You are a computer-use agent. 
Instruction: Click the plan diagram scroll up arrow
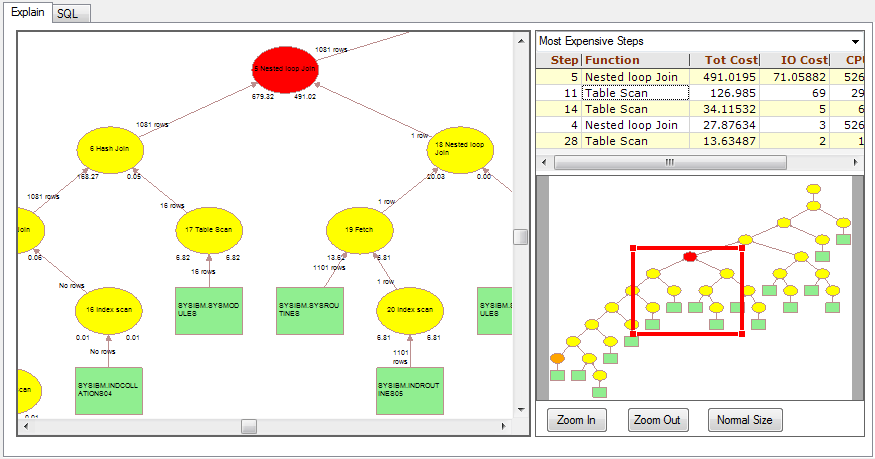tap(521, 41)
